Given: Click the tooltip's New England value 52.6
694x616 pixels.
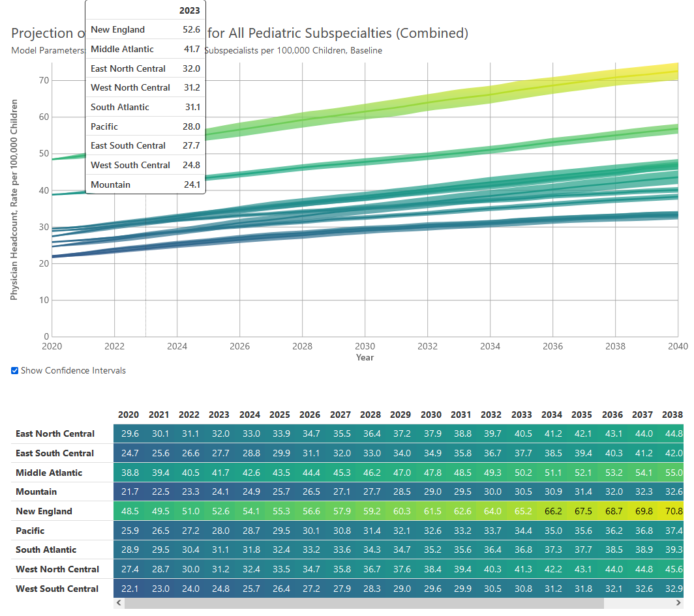Looking at the screenshot, I should 191,29.
